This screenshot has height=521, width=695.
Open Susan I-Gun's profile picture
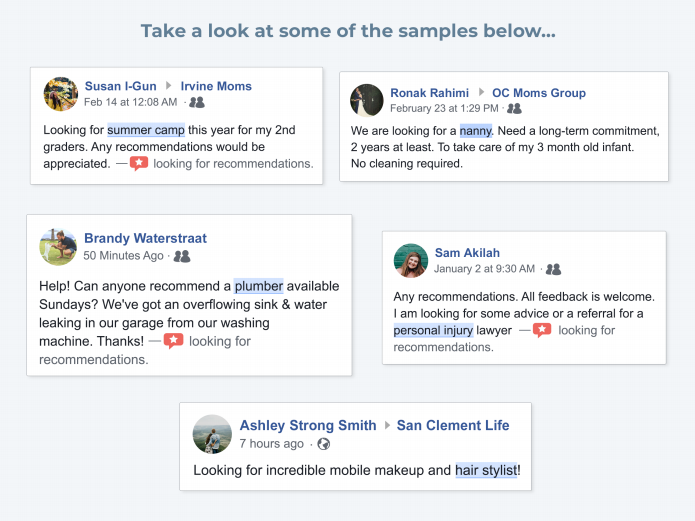coord(61,94)
